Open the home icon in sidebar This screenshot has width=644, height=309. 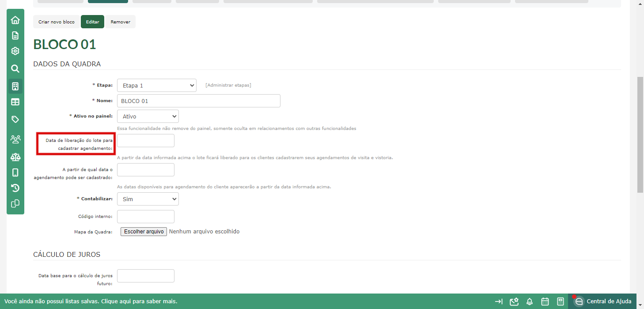pyautogui.click(x=15, y=20)
